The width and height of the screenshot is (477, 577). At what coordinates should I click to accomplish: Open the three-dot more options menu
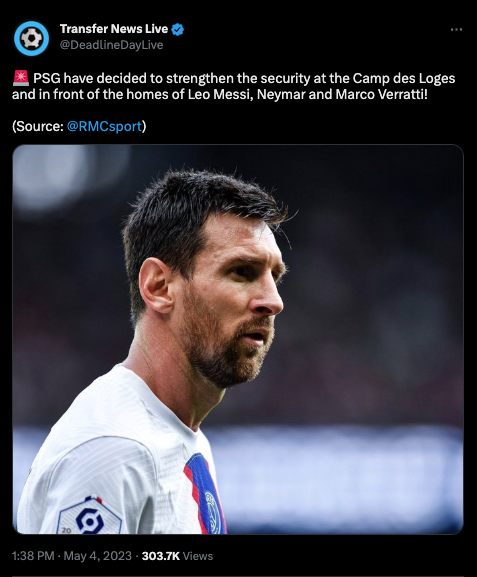point(456,29)
